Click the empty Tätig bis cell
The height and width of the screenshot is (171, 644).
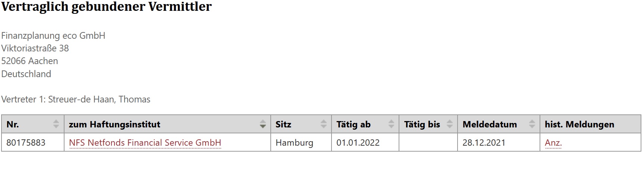point(428,142)
